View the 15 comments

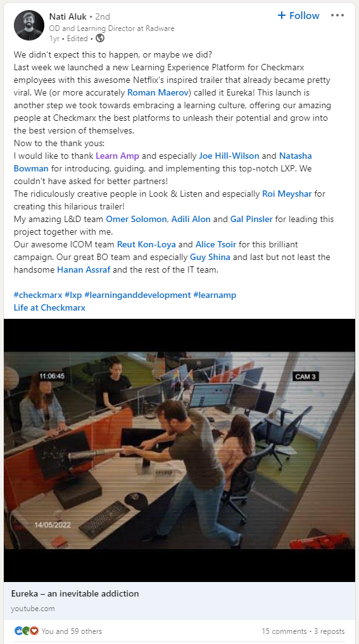pos(284,631)
